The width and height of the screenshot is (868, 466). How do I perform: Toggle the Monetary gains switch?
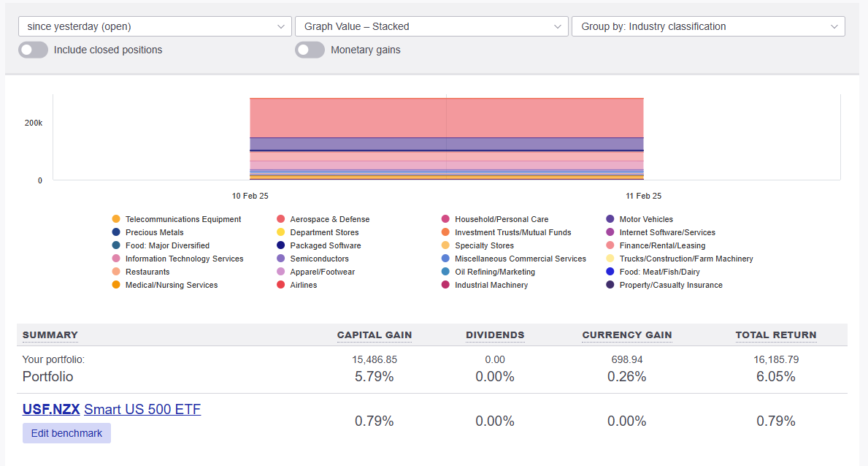click(x=310, y=50)
